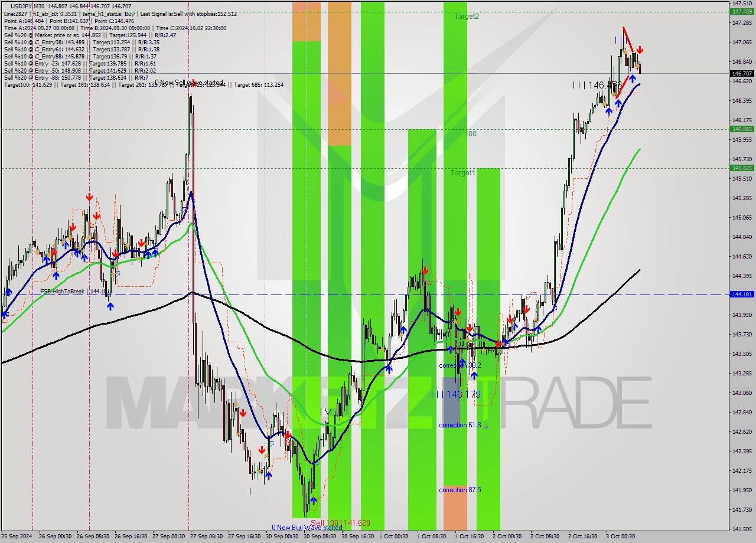Click the 'correction 87.5' label
This screenshot has height=543, width=756.
click(460, 490)
